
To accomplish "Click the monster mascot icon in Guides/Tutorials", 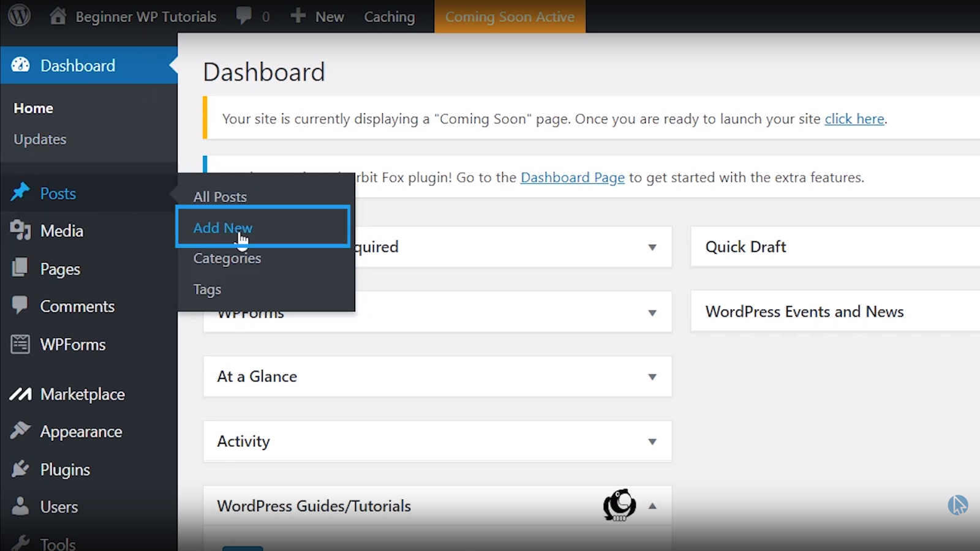I will pyautogui.click(x=619, y=505).
